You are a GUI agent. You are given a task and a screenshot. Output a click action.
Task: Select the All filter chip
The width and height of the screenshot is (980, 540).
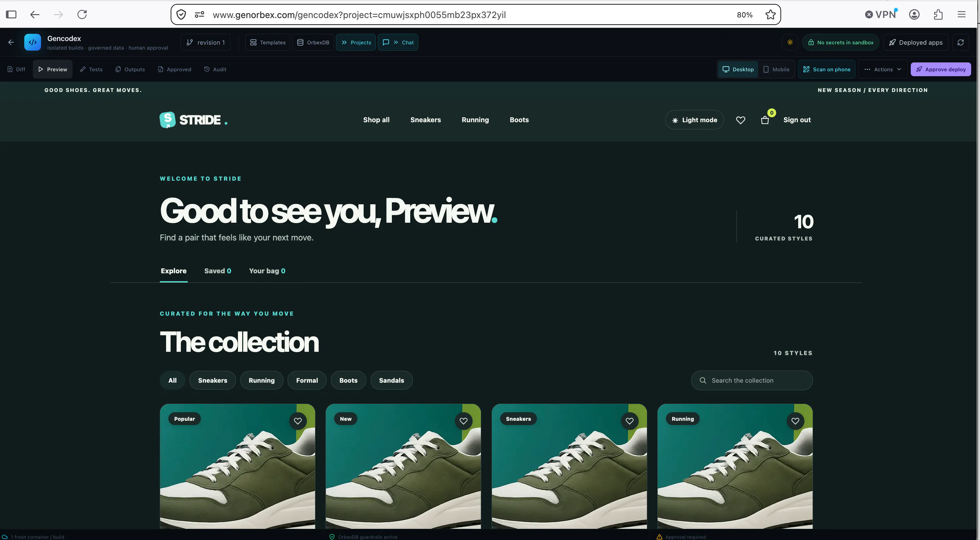point(172,380)
